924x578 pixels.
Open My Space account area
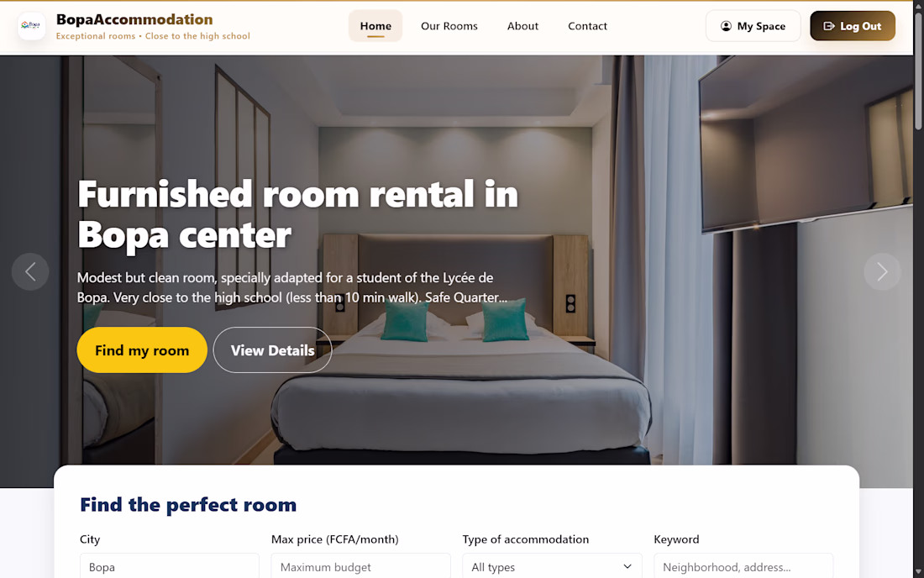(x=753, y=26)
